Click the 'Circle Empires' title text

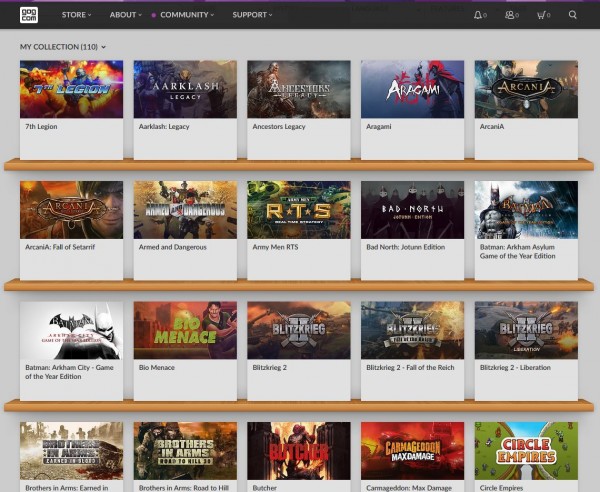(501, 488)
